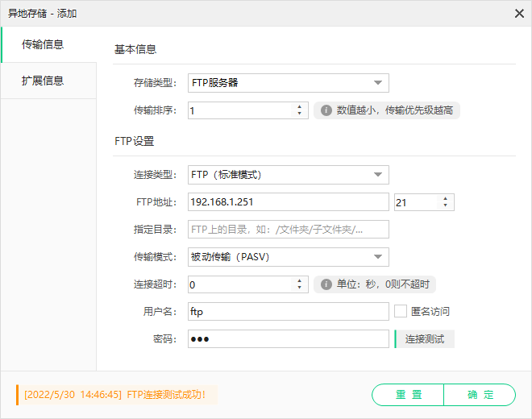The height and width of the screenshot is (419, 532).
Task: Increase the 传输排序 value with the up arrow
Action: pyautogui.click(x=299, y=107)
